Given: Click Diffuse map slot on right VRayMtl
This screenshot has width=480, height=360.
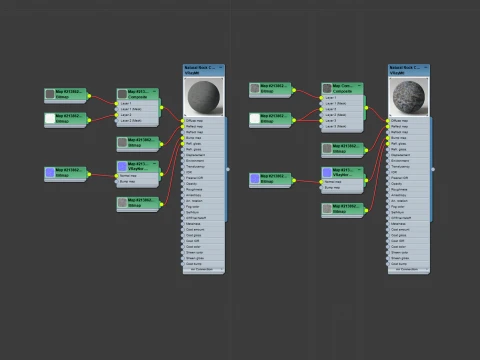Looking at the screenshot, I should coord(409,121).
